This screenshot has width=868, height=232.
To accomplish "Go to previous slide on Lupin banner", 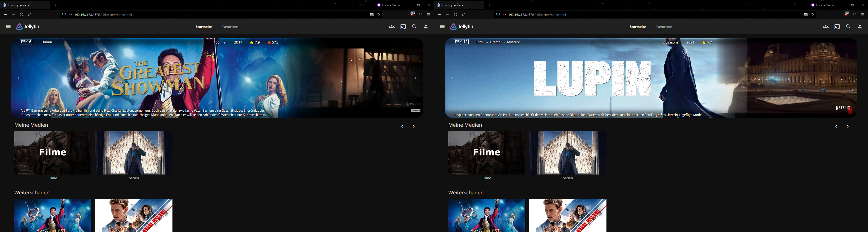I will (x=453, y=78).
